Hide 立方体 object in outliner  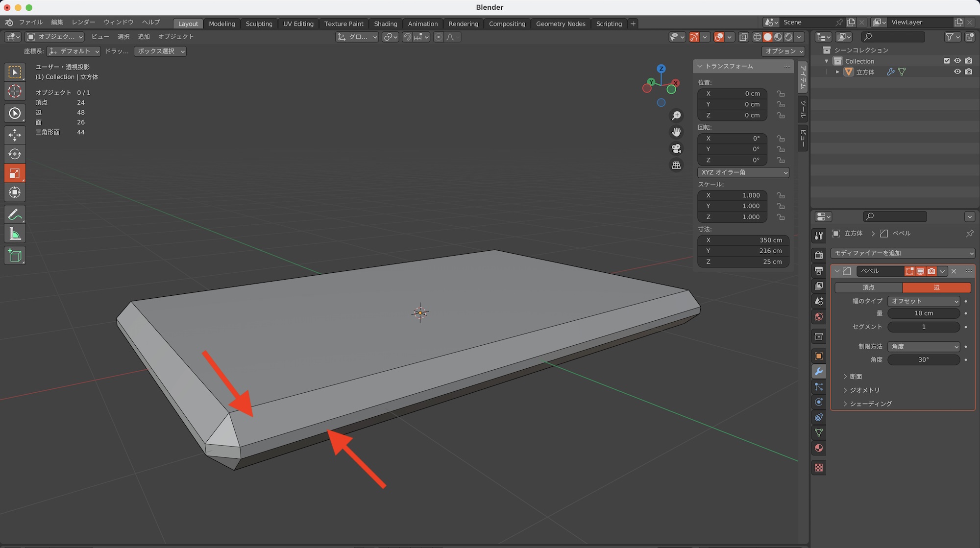(957, 71)
